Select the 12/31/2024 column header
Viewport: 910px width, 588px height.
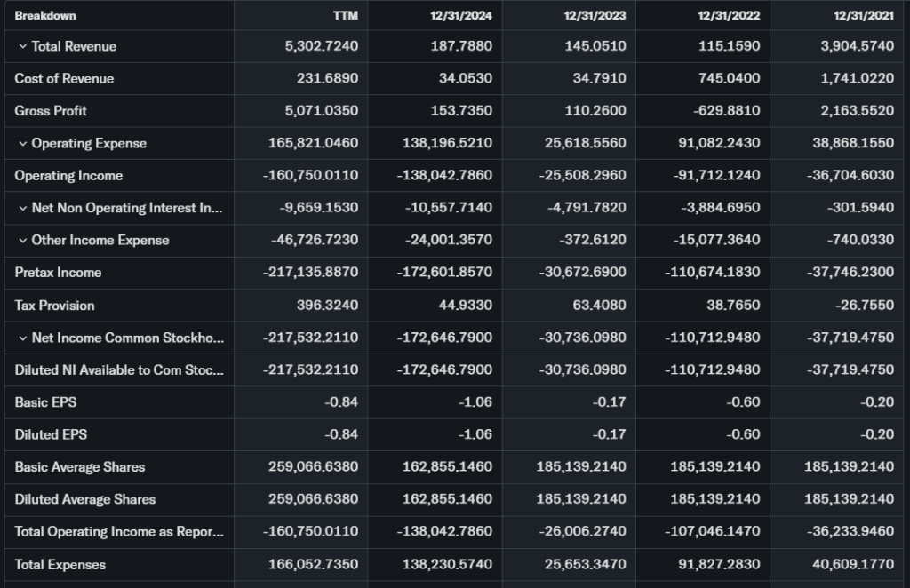tap(460, 15)
